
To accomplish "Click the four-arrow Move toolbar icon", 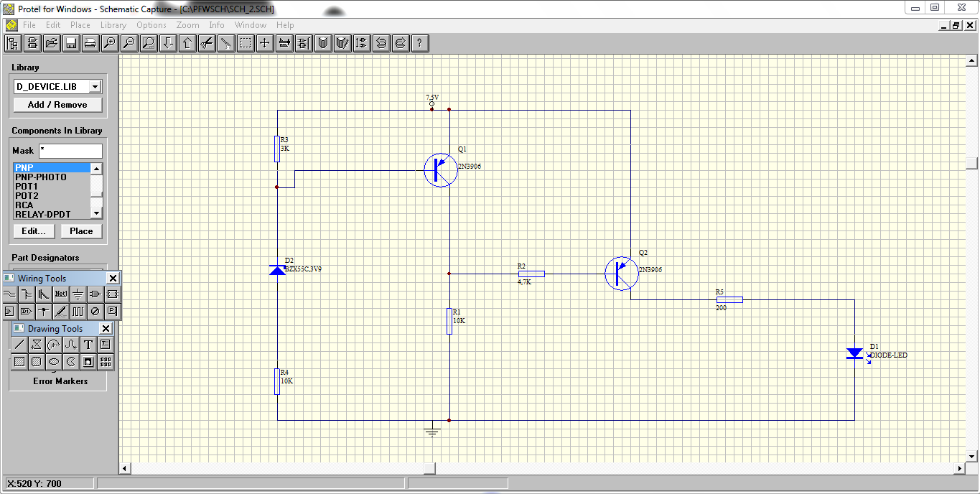I will click(265, 43).
